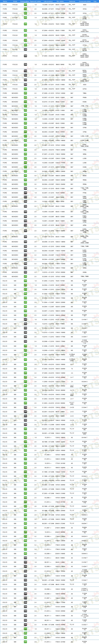This screenshot has width=99, height=644.
Task: Click the Pojemność silnika column header
Action: point(35,1)
